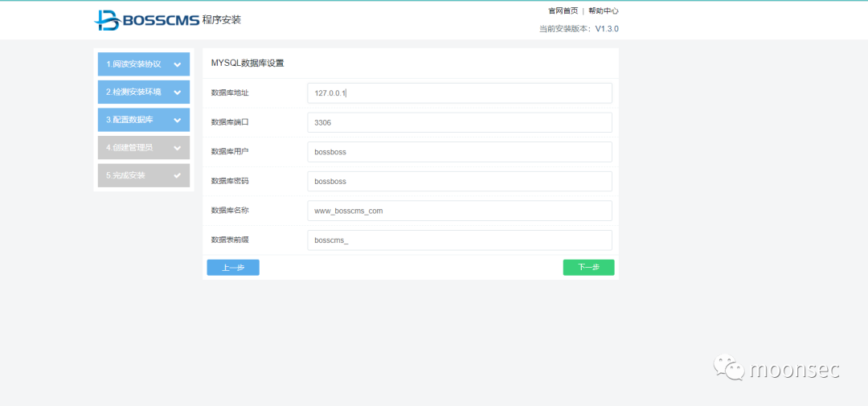
Task: Click chevron icon on 创建管理员 step
Action: (177, 149)
